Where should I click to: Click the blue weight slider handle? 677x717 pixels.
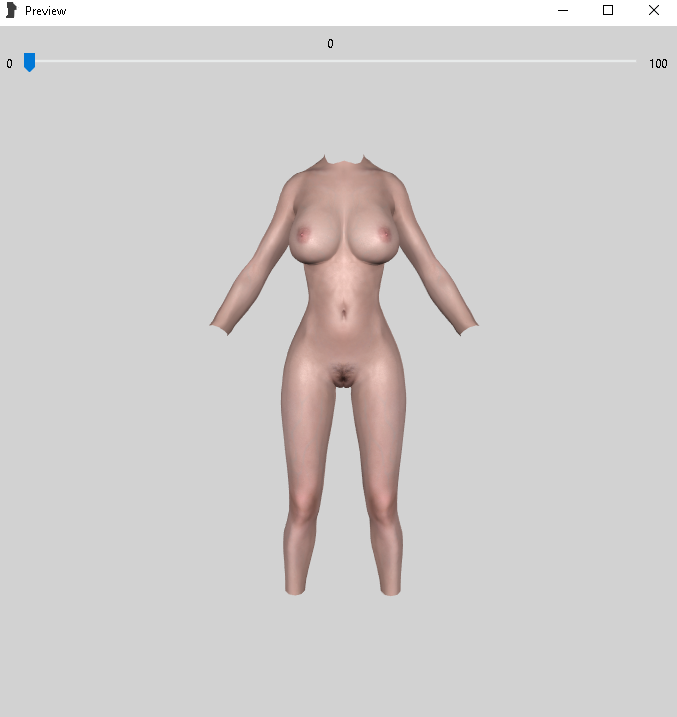[29, 62]
